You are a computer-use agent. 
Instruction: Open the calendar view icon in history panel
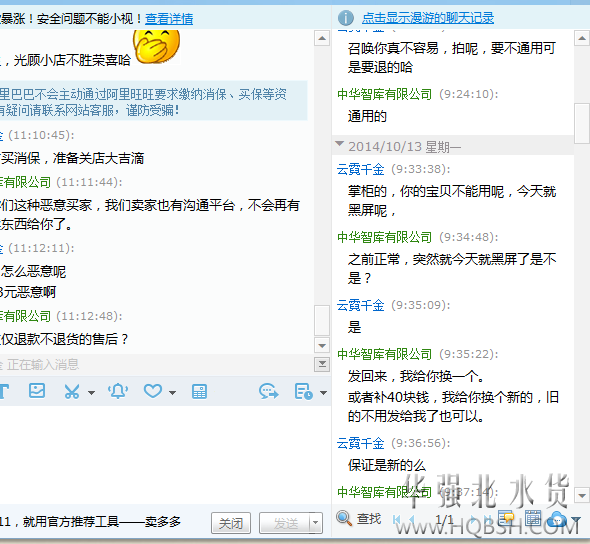(x=533, y=518)
